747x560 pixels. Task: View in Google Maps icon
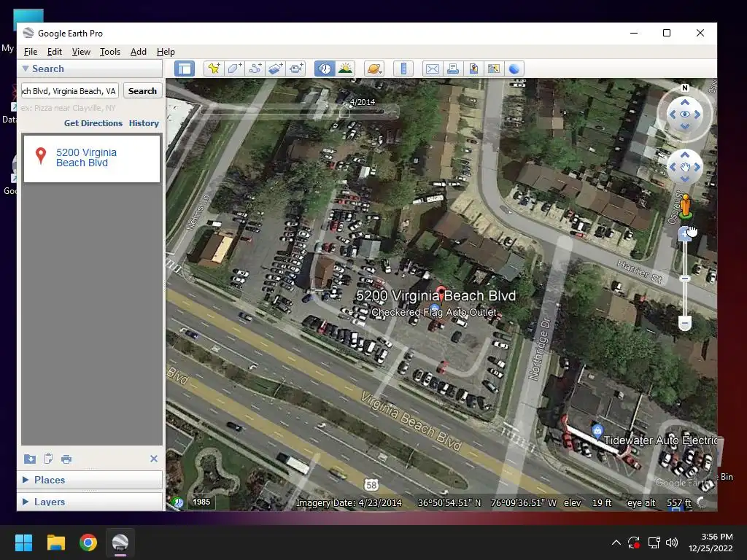(494, 69)
